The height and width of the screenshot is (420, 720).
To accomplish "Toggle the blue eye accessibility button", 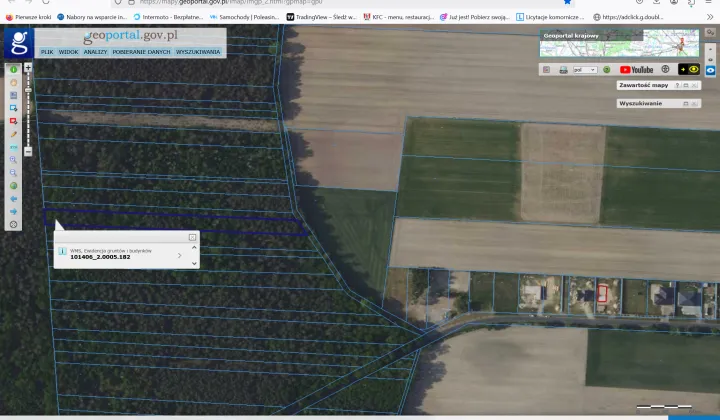I will [711, 70].
